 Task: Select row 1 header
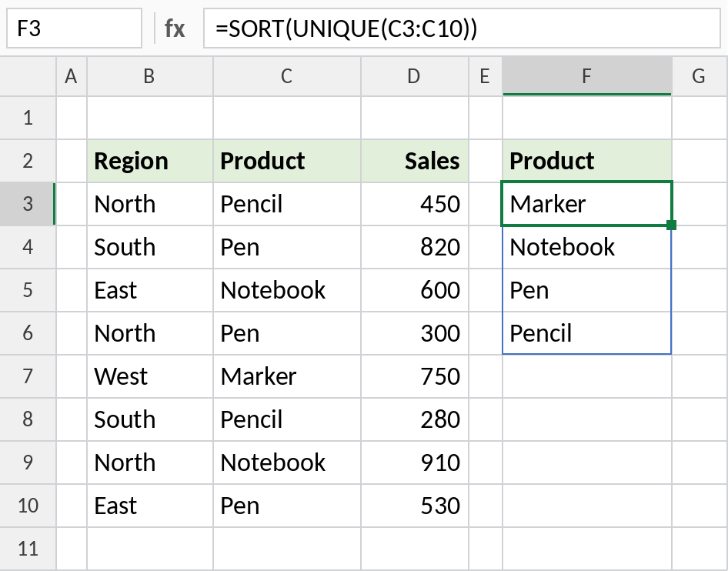28,118
